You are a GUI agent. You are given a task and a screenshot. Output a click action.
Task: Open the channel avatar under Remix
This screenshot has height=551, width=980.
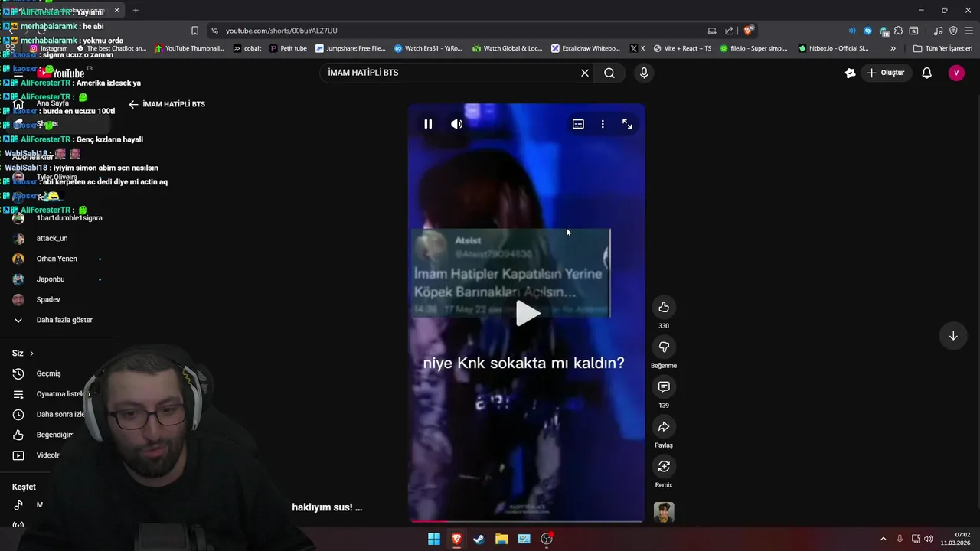(664, 512)
